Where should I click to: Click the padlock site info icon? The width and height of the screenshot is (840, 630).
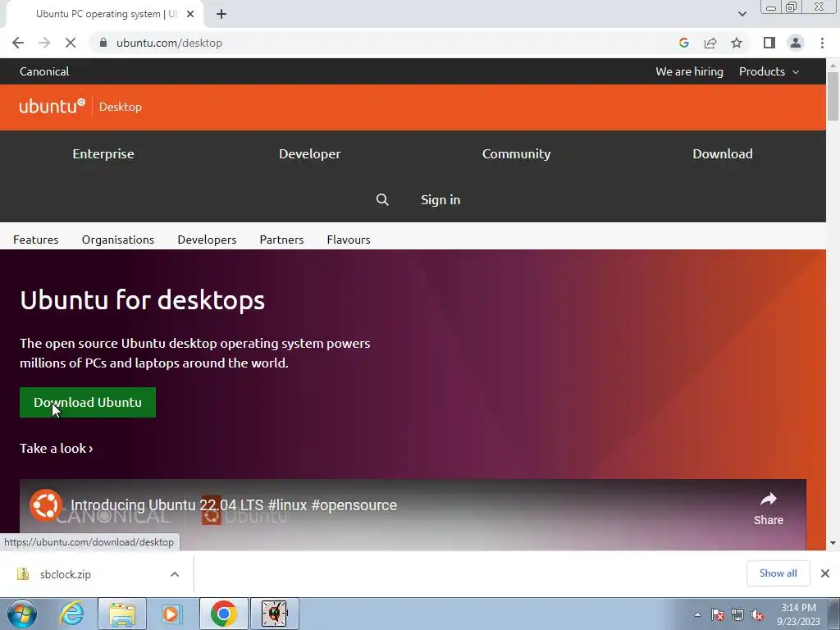103,43
